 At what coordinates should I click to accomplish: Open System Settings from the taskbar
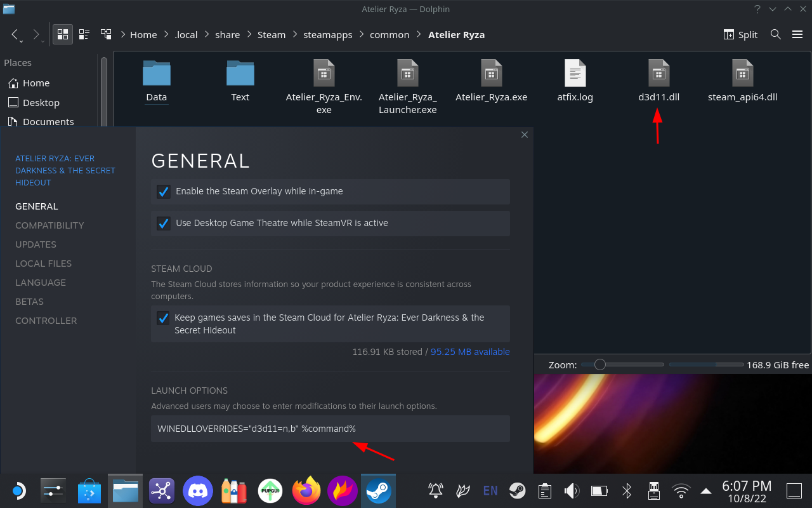(53, 491)
